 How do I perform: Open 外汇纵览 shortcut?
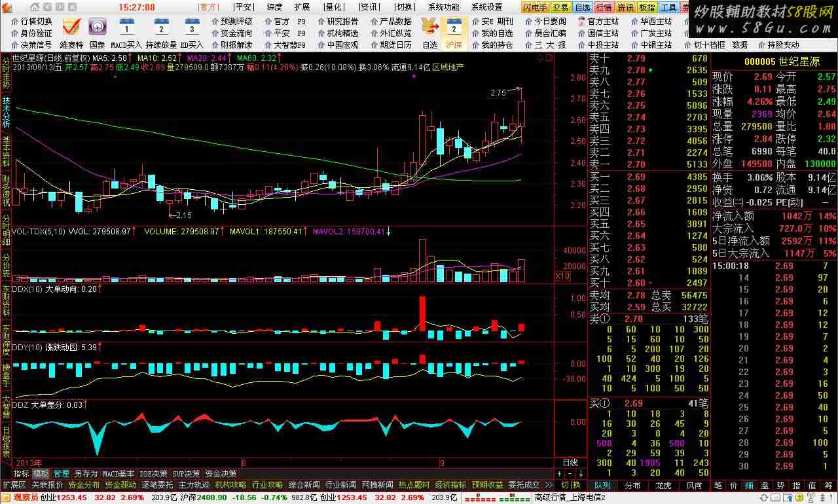tap(391, 33)
